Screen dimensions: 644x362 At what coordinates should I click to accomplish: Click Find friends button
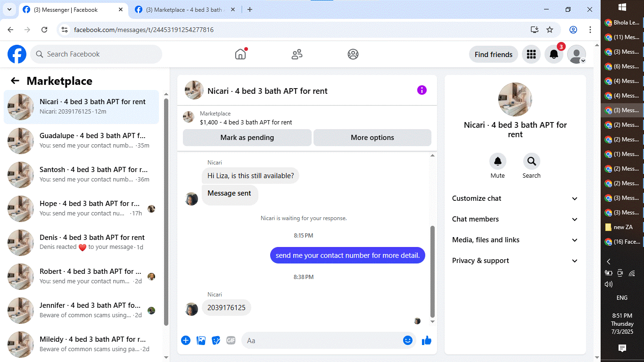pos(494,54)
